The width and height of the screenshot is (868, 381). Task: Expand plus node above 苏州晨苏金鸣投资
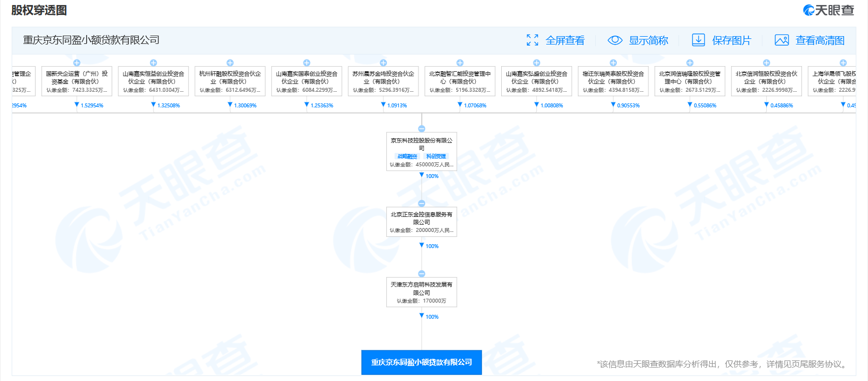pos(383,63)
